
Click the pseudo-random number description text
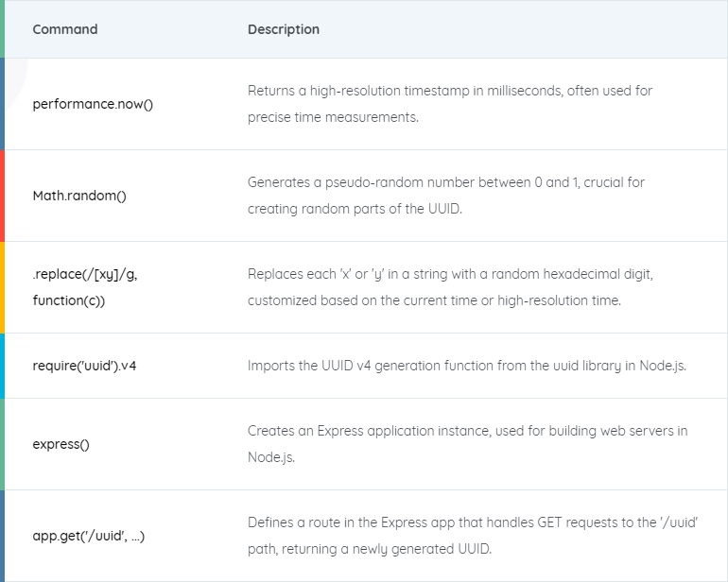point(446,196)
